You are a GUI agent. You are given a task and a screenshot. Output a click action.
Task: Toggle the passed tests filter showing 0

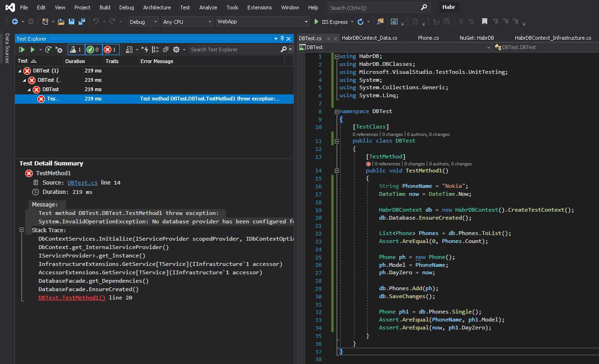coord(94,50)
